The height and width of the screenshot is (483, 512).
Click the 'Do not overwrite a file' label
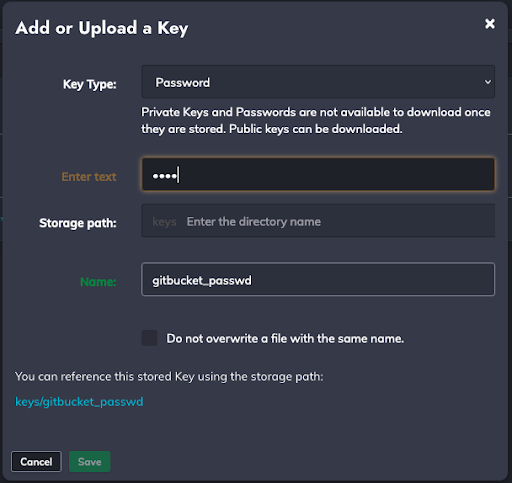(285, 339)
